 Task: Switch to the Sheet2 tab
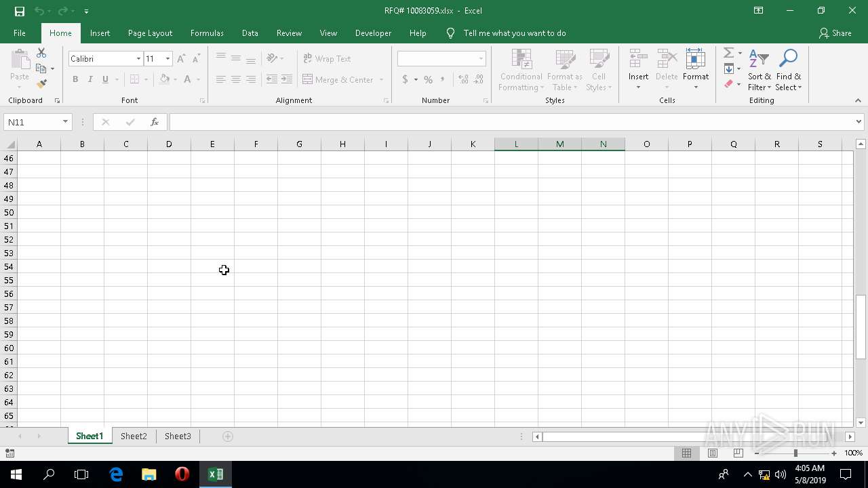pyautogui.click(x=134, y=436)
